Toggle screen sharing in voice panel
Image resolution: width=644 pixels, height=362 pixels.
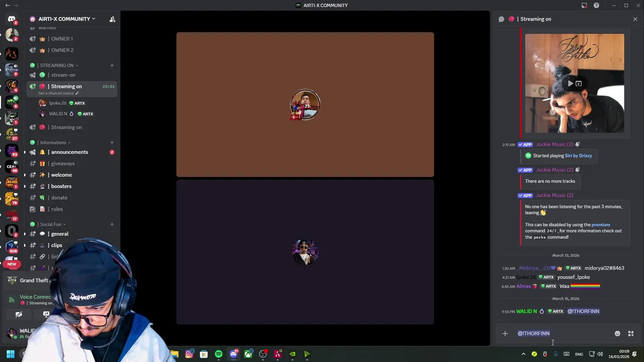(x=46, y=314)
